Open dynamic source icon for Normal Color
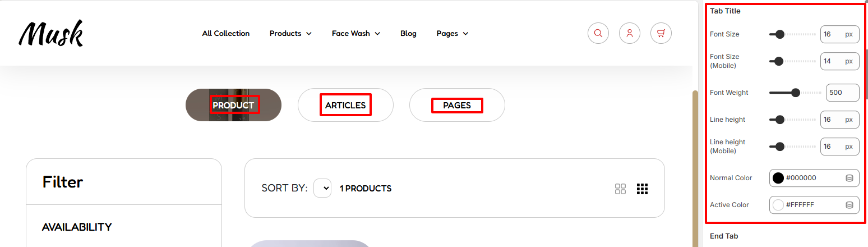The width and height of the screenshot is (868, 247). pos(849,178)
